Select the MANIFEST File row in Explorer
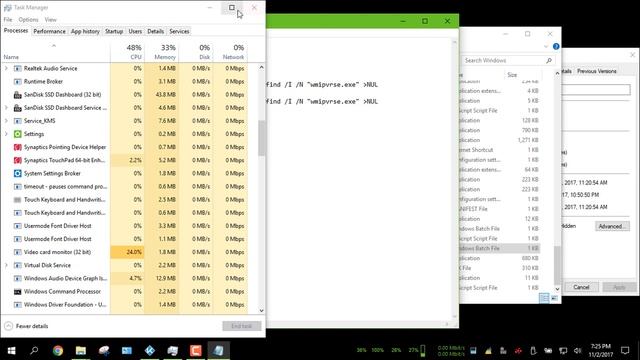Viewport: 640px width, 360px height. [x=500, y=209]
